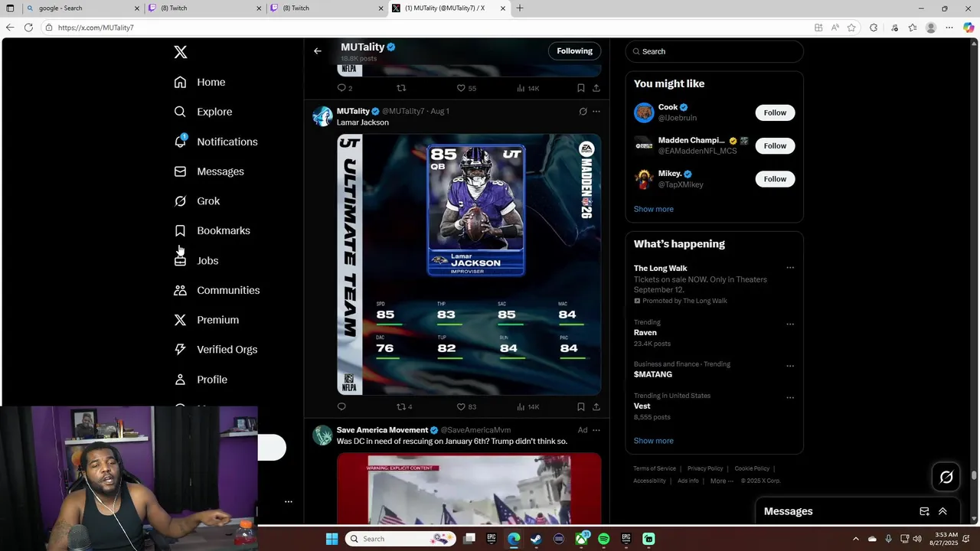Open Notifications in the sidebar
The height and width of the screenshot is (551, 980).
click(216, 142)
